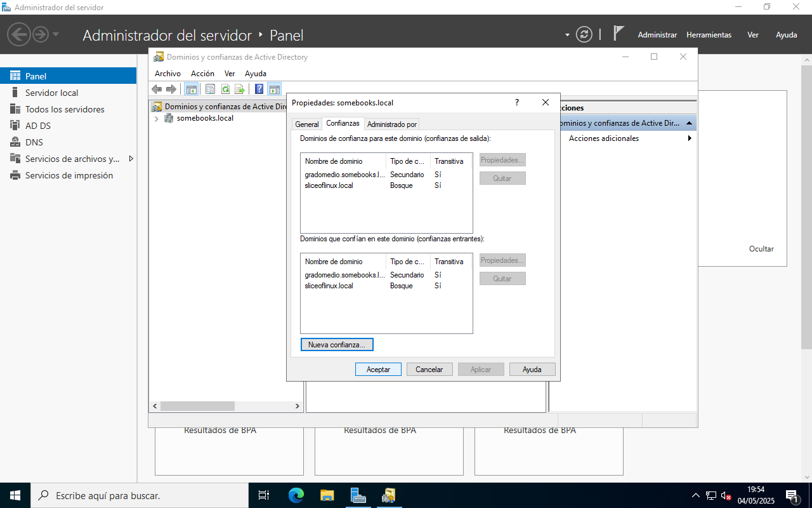The width and height of the screenshot is (812, 508).
Task: Switch to the General tab
Action: tap(307, 124)
